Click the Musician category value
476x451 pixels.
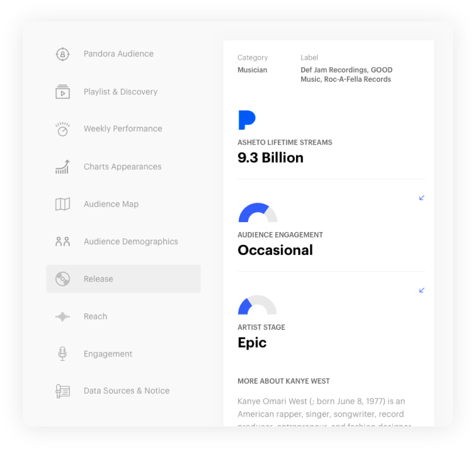253,70
